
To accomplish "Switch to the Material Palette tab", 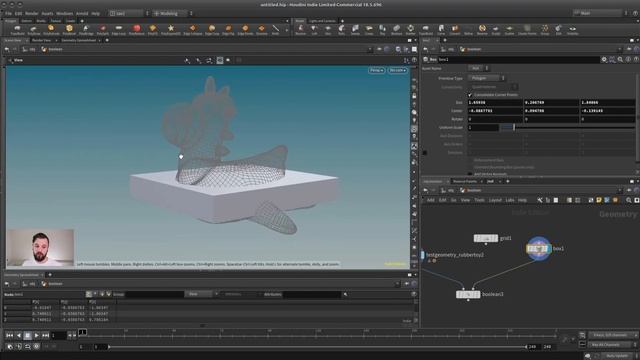I will coord(465,181).
